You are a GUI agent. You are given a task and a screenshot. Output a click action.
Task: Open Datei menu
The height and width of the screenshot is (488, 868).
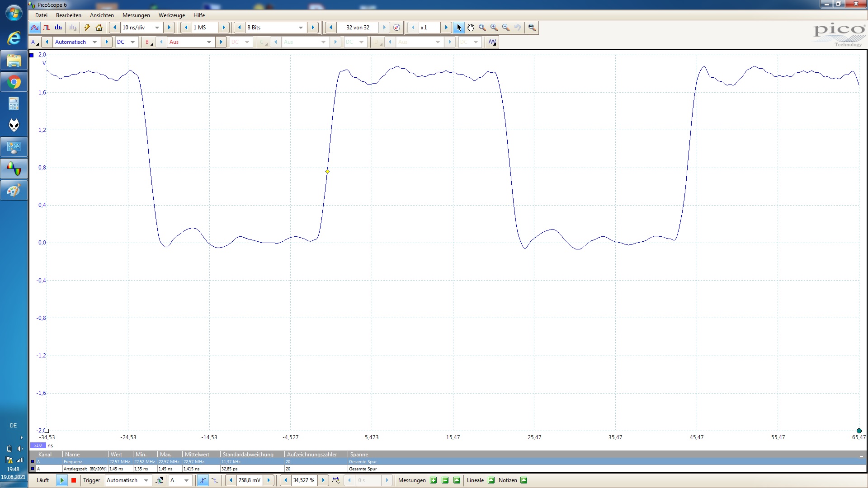(x=41, y=15)
